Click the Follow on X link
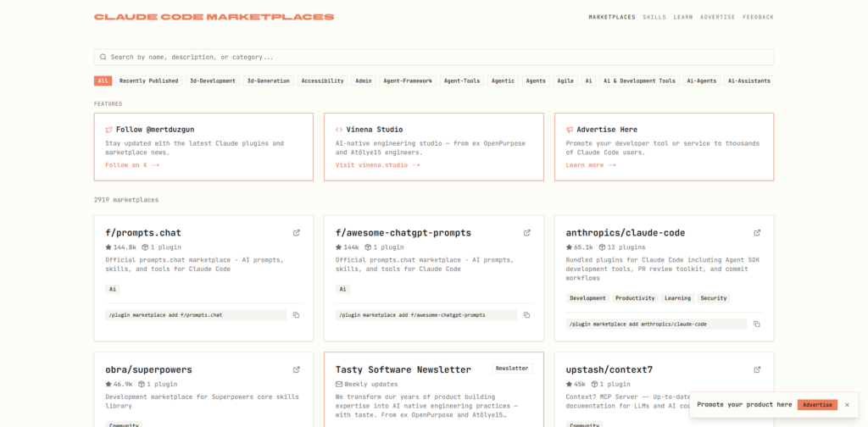 click(x=132, y=165)
